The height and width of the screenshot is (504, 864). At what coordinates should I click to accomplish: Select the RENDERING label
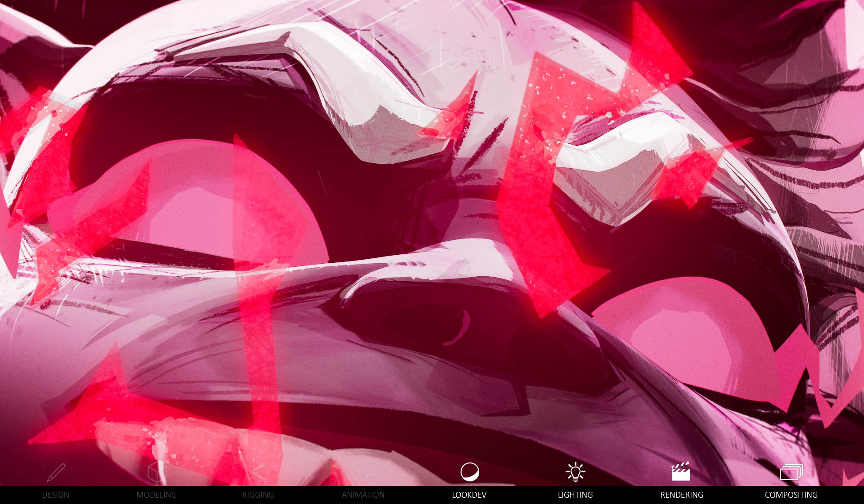click(682, 495)
